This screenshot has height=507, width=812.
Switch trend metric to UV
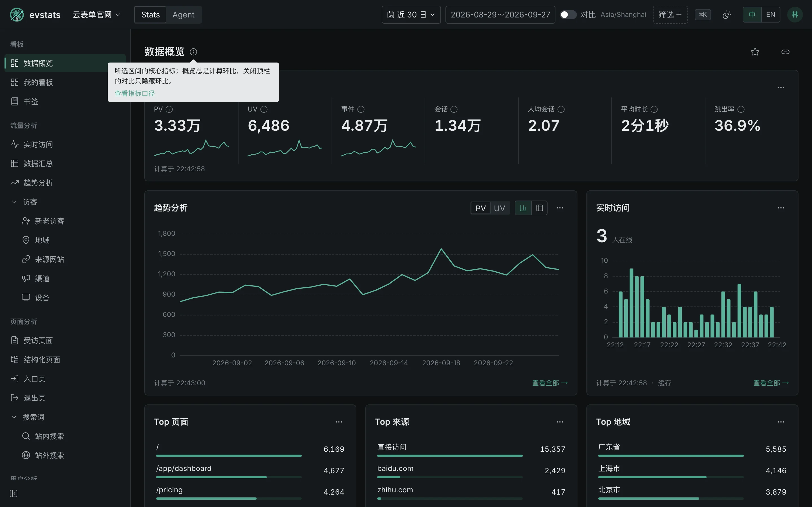click(x=499, y=208)
